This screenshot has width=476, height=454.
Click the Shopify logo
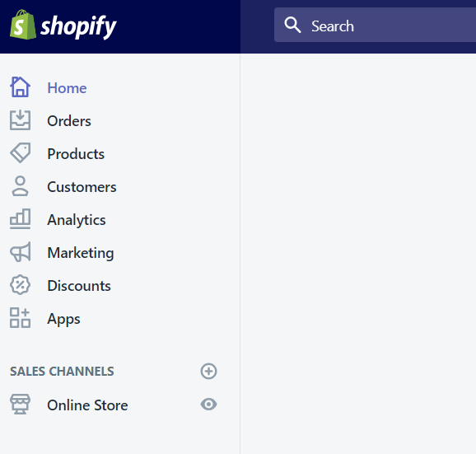coord(63,26)
